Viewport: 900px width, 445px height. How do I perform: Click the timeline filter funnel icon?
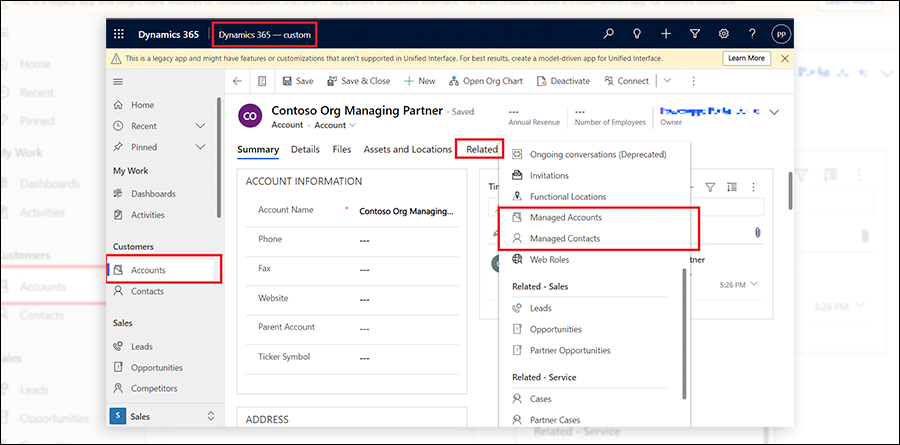(710, 187)
